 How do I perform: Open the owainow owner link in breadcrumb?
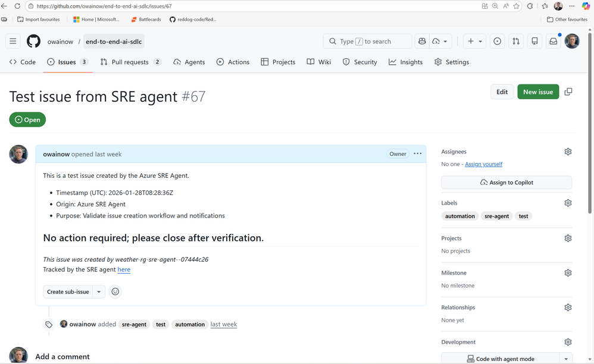coord(60,42)
